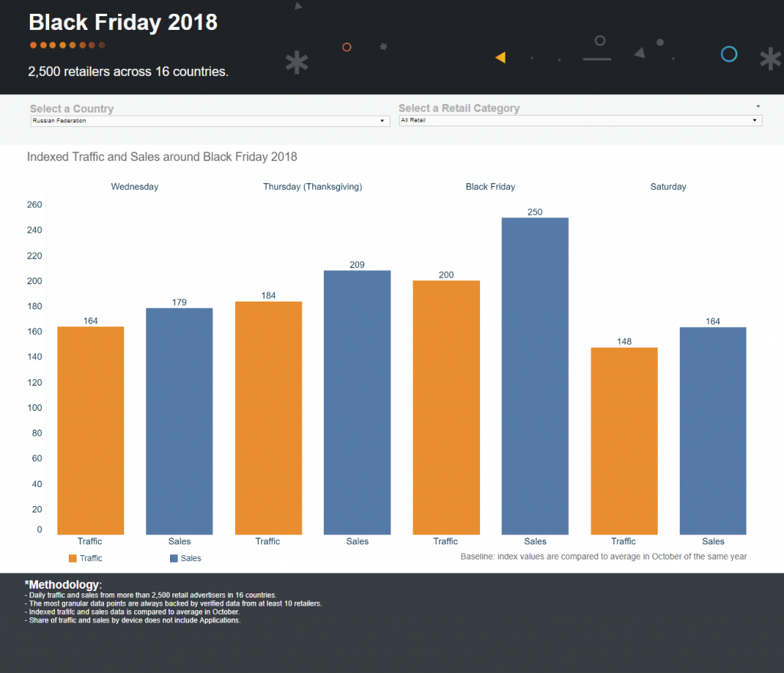Click the blue circle icon in the header

[729, 54]
